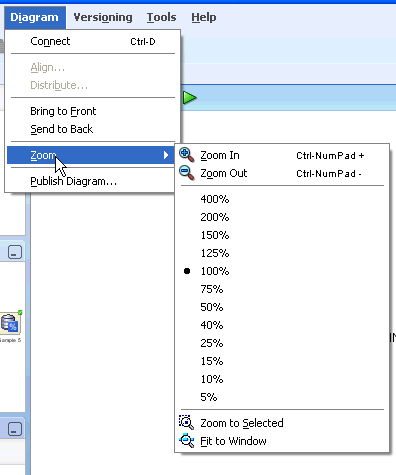Click the Fit to Window icon
This screenshot has height=475, width=396.
[x=186, y=441]
